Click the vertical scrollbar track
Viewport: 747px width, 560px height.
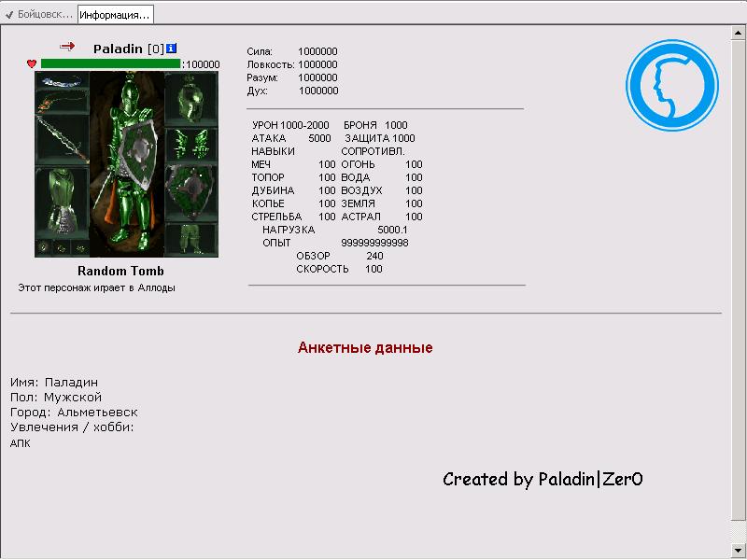(x=738, y=291)
